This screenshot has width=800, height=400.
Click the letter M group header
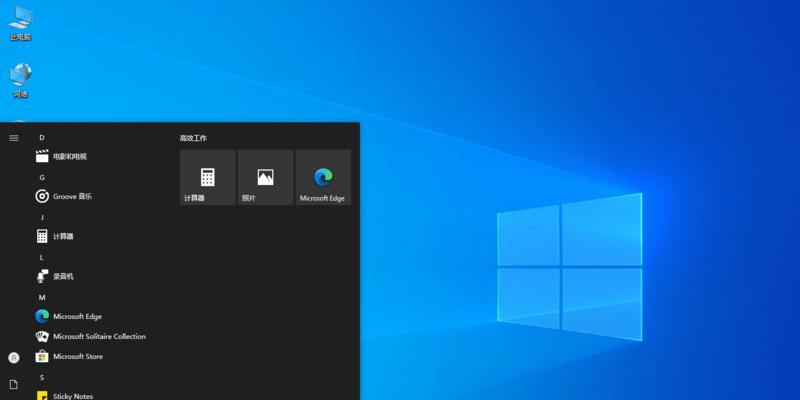point(42,297)
